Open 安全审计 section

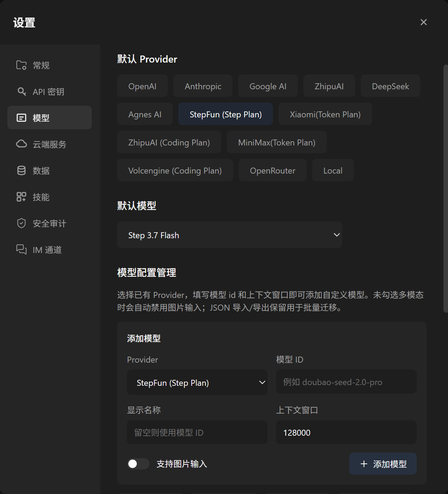(x=50, y=223)
